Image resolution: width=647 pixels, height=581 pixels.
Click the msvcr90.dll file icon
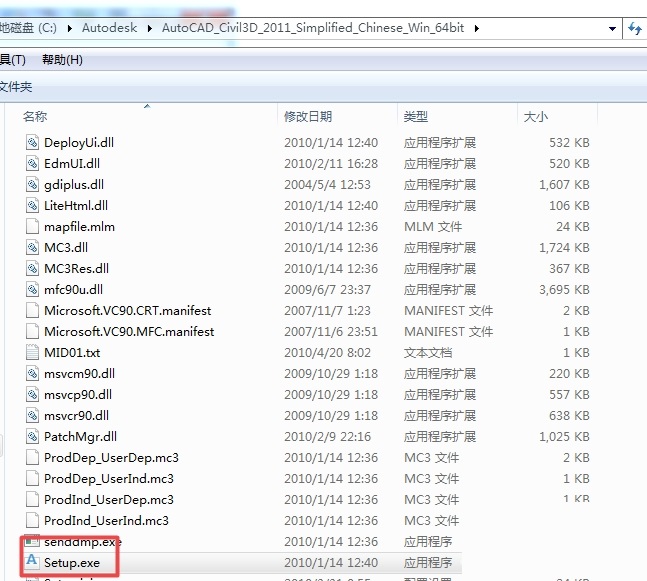click(32, 416)
